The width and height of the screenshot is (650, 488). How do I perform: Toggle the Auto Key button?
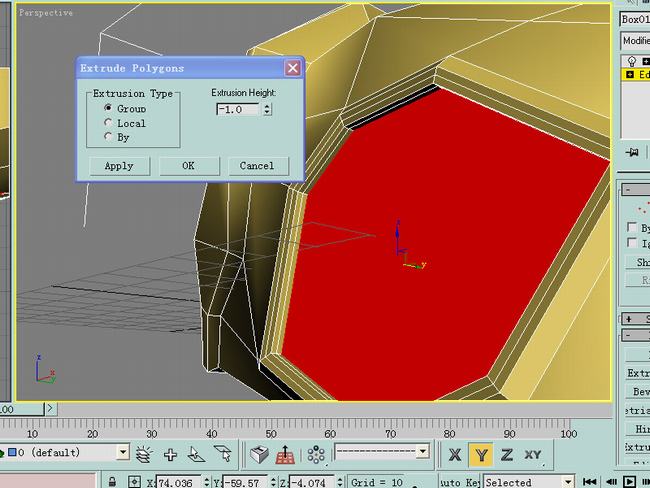click(459, 482)
